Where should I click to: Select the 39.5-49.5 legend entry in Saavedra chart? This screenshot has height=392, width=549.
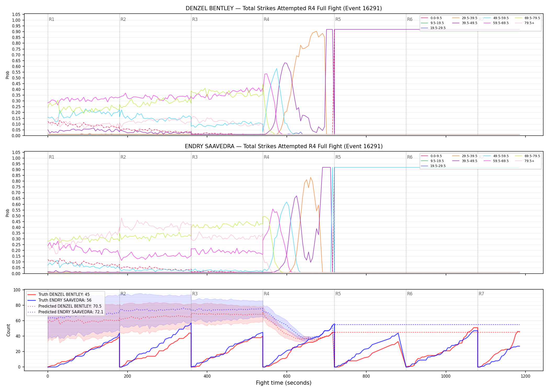(x=465, y=161)
